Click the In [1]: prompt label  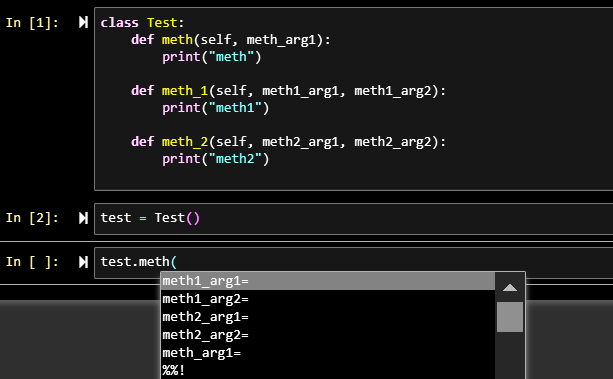tap(32, 23)
